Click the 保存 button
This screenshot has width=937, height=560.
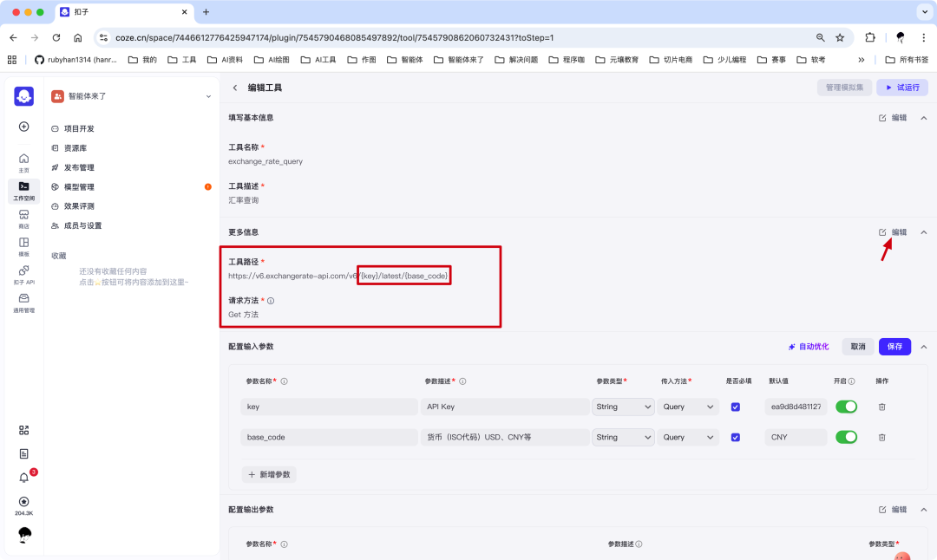(894, 345)
